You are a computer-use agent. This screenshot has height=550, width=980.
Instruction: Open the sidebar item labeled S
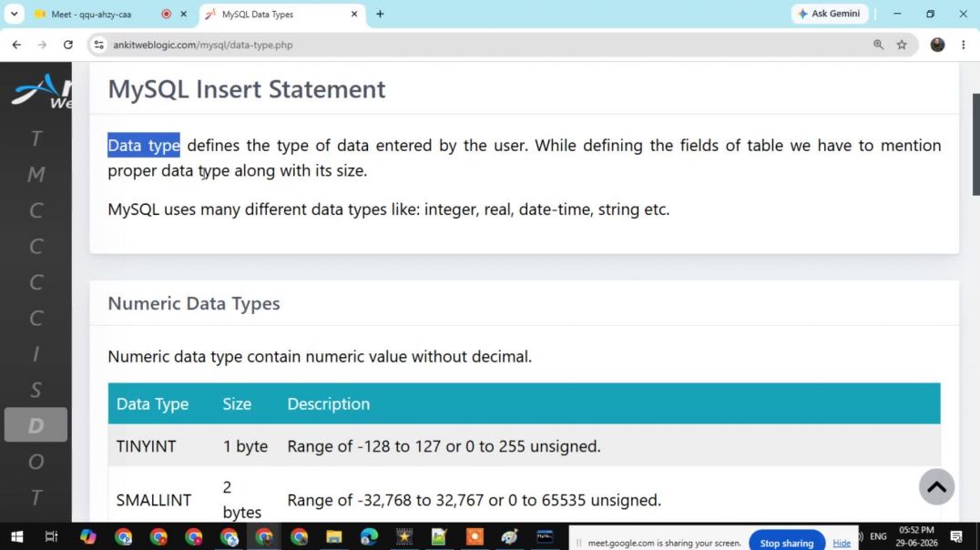click(36, 390)
